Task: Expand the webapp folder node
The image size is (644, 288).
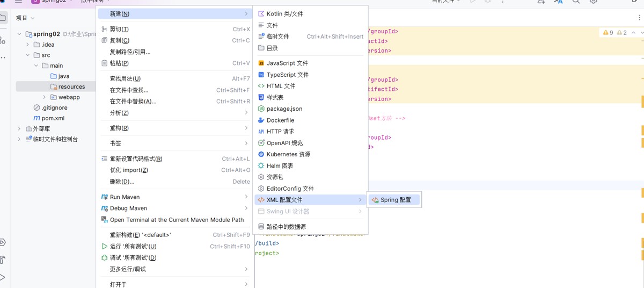Action: point(45,97)
